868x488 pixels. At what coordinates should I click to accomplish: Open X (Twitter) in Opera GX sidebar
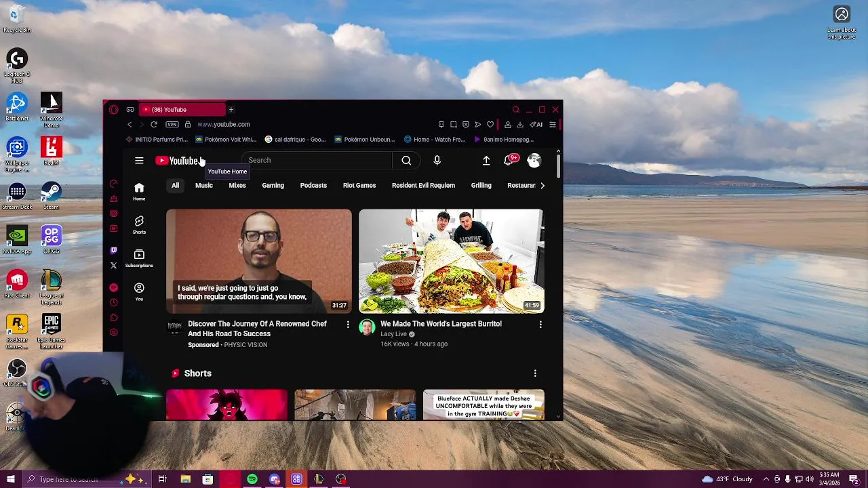coord(113,266)
